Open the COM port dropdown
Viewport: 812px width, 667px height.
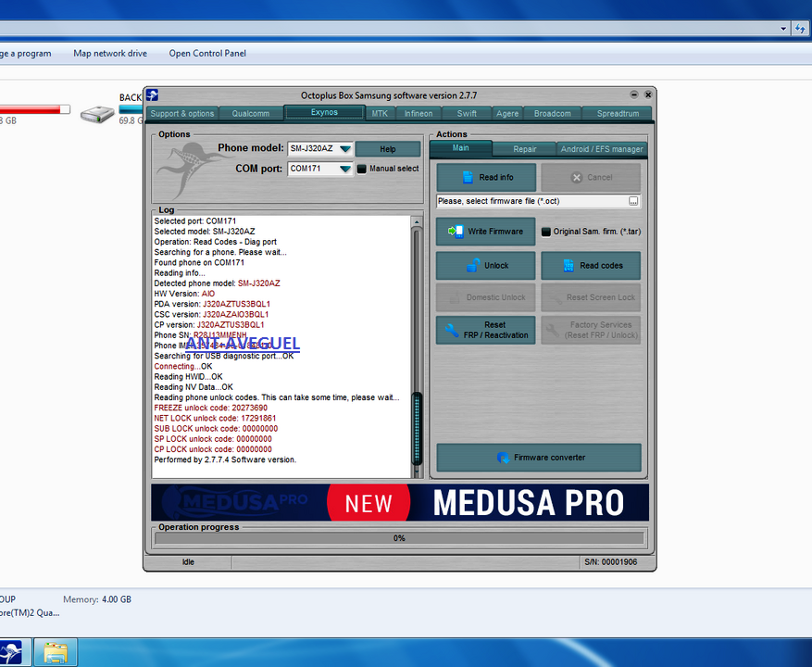coord(345,169)
